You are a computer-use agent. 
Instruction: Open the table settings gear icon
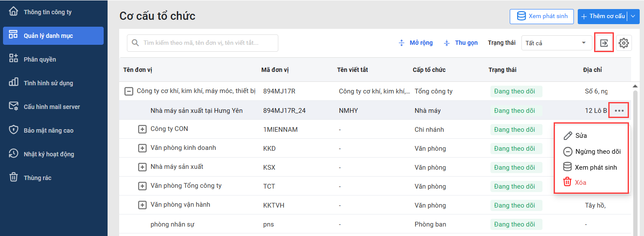point(624,43)
